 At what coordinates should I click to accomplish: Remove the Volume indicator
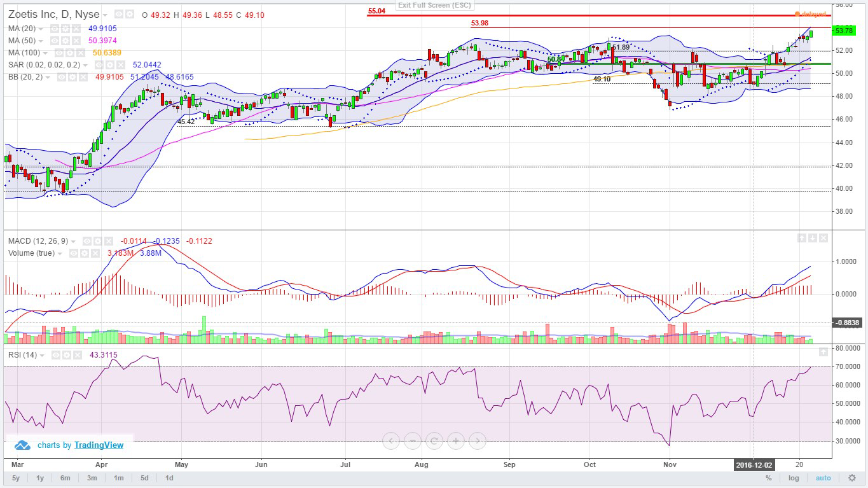click(x=95, y=253)
